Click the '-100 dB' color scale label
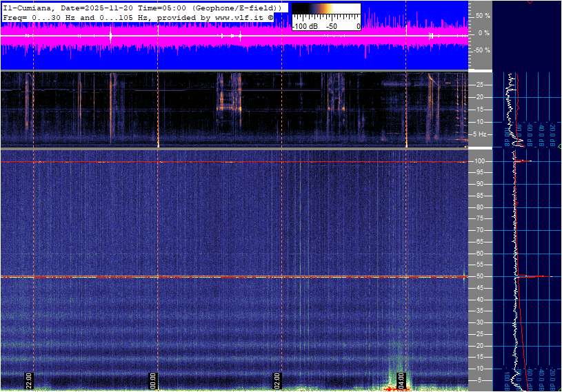This screenshot has height=392, width=562. [305, 26]
